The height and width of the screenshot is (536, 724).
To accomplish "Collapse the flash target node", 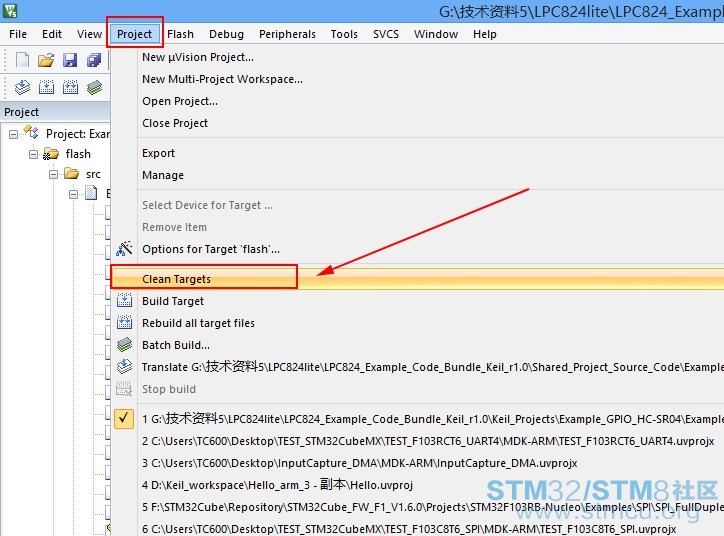I will pyautogui.click(x=33, y=154).
